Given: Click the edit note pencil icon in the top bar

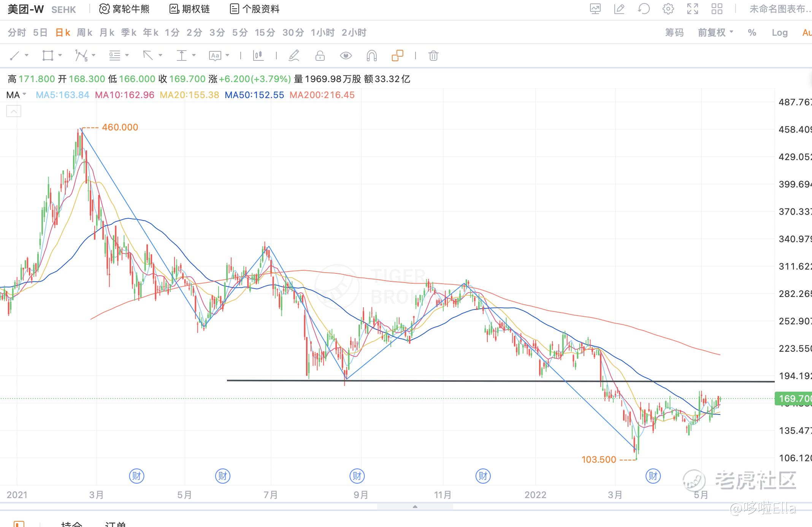Looking at the screenshot, I should click(619, 9).
